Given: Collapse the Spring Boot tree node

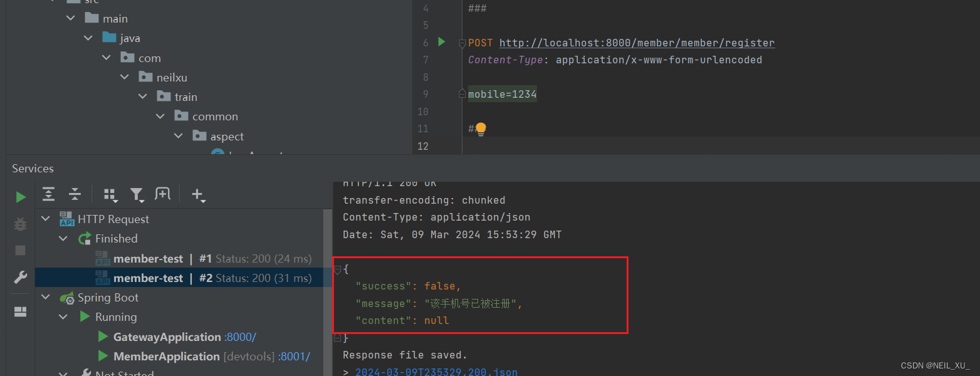Looking at the screenshot, I should (x=45, y=297).
